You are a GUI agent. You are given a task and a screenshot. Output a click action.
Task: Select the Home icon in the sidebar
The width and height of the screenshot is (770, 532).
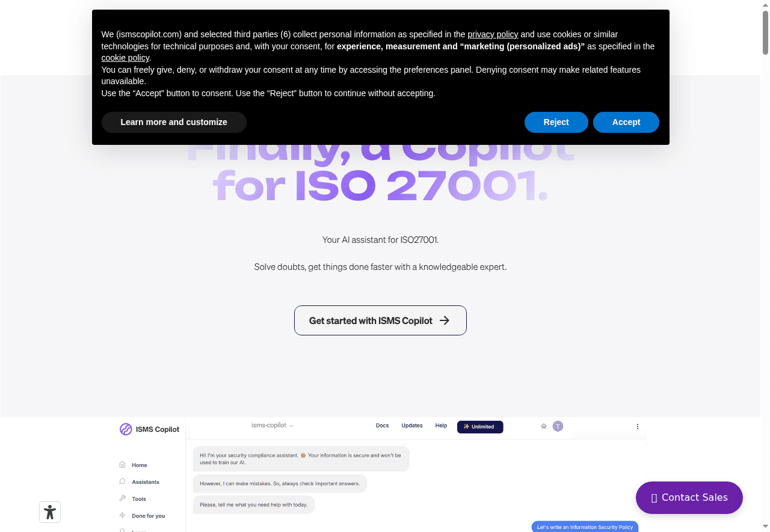(123, 465)
